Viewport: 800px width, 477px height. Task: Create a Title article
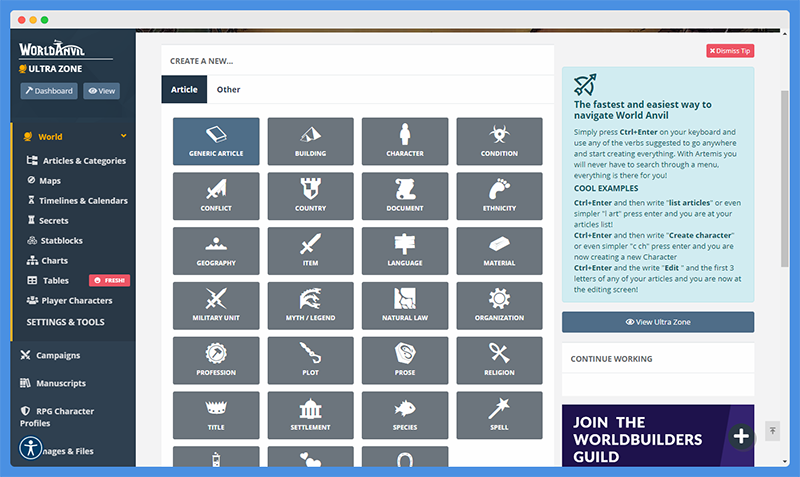216,415
